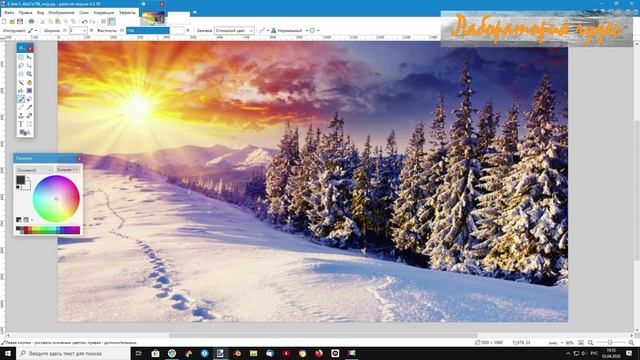The height and width of the screenshot is (360, 640).
Task: Reset colors to black and white
Action: tap(18, 187)
